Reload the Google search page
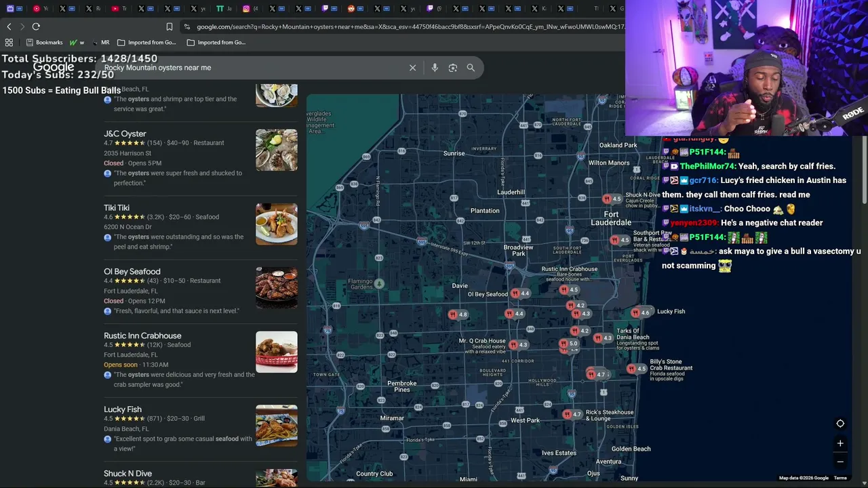The width and height of the screenshot is (868, 488). 36,26
